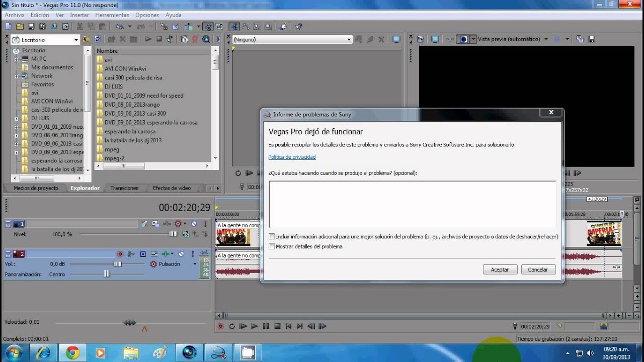Open the Herramientas menu

coord(112,15)
